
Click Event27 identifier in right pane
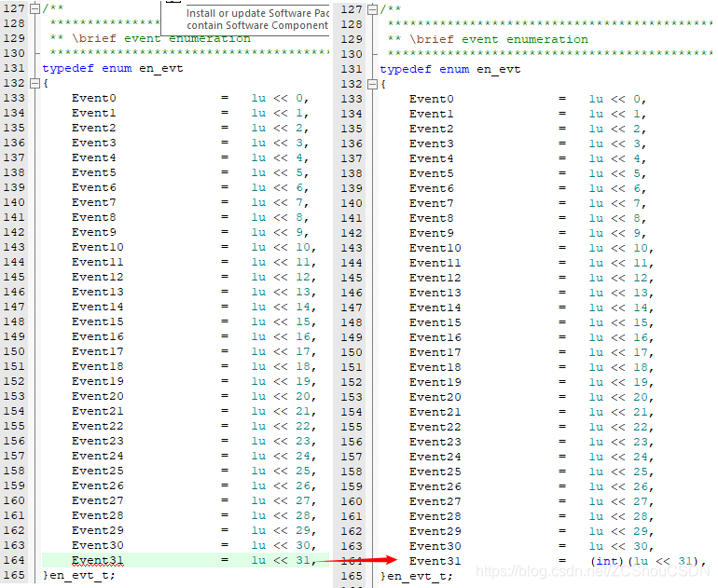tap(435, 501)
